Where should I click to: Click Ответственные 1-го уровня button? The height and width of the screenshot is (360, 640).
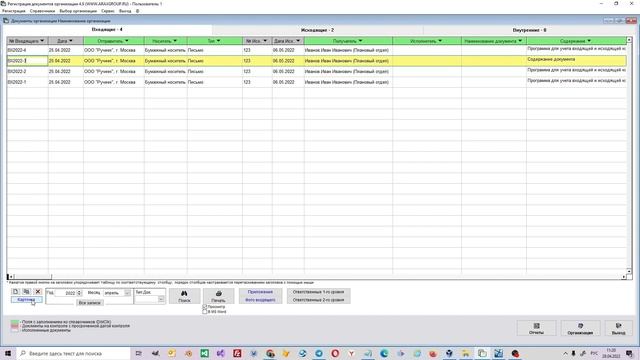pos(318,292)
